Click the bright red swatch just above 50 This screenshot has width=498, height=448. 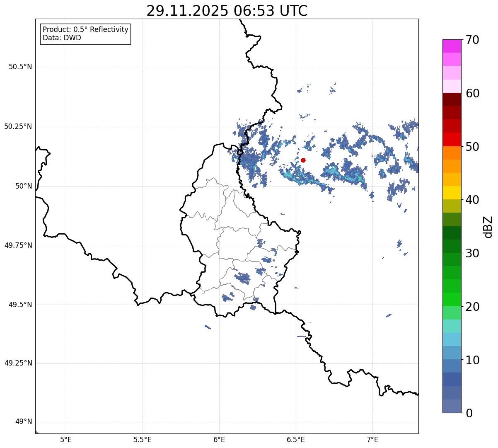(x=452, y=139)
